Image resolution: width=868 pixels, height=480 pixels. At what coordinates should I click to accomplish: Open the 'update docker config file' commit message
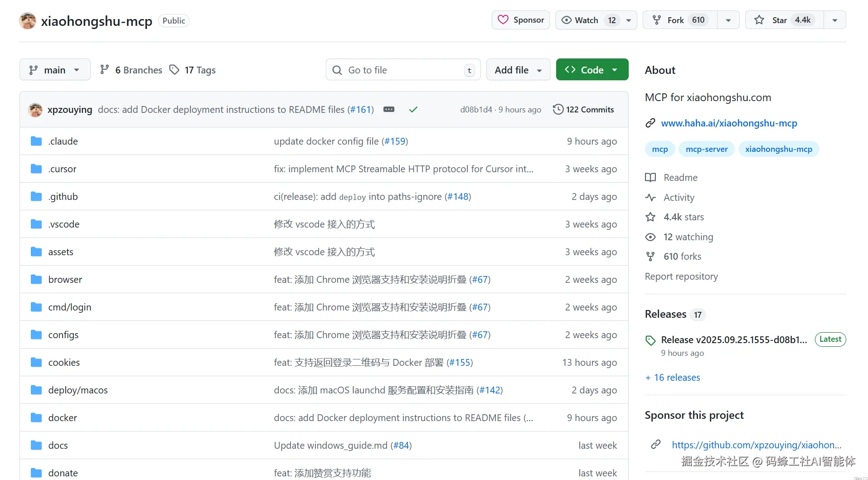click(326, 141)
